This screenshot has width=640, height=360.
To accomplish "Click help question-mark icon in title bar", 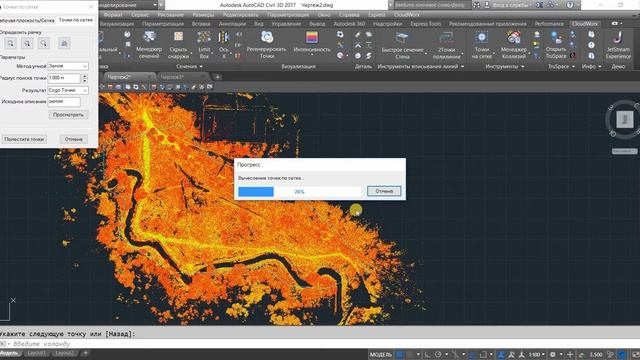I will (x=570, y=5).
